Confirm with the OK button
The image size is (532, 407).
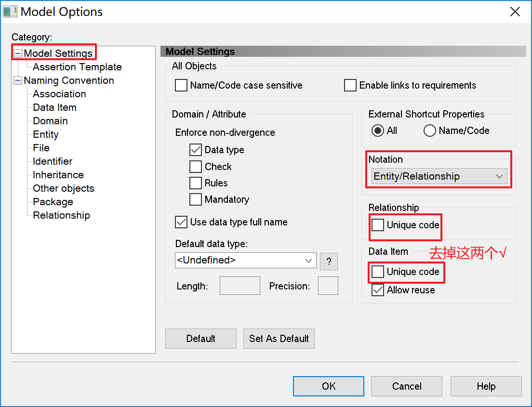coord(329,386)
